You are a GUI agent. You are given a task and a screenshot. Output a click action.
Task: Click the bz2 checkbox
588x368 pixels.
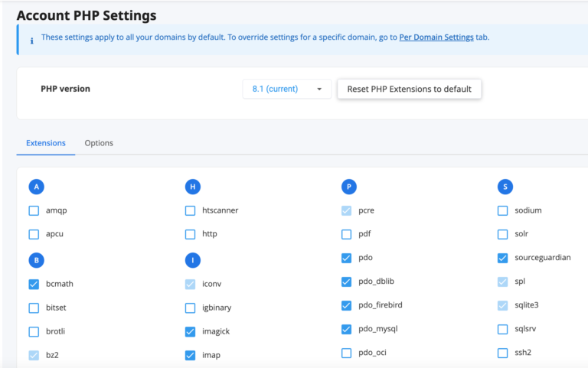coord(34,355)
